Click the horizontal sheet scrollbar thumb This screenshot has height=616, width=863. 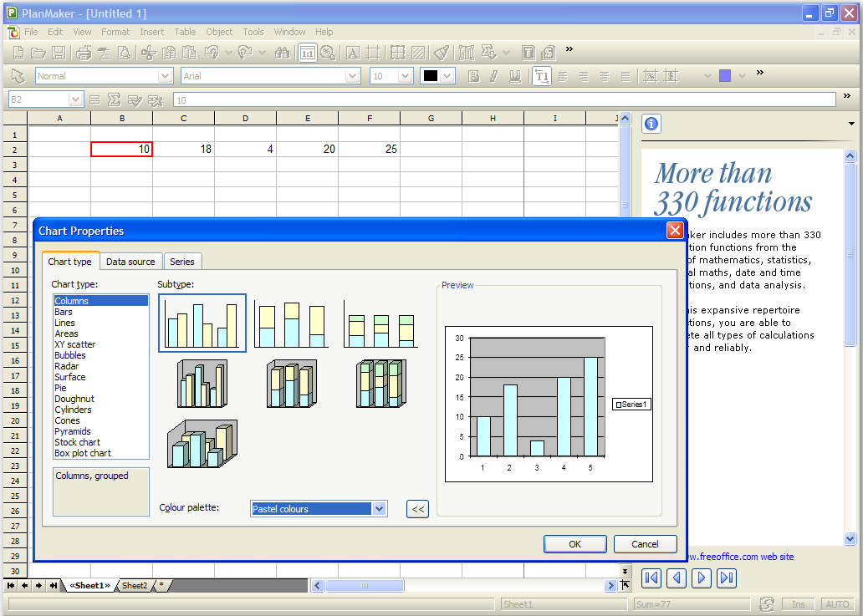point(365,586)
